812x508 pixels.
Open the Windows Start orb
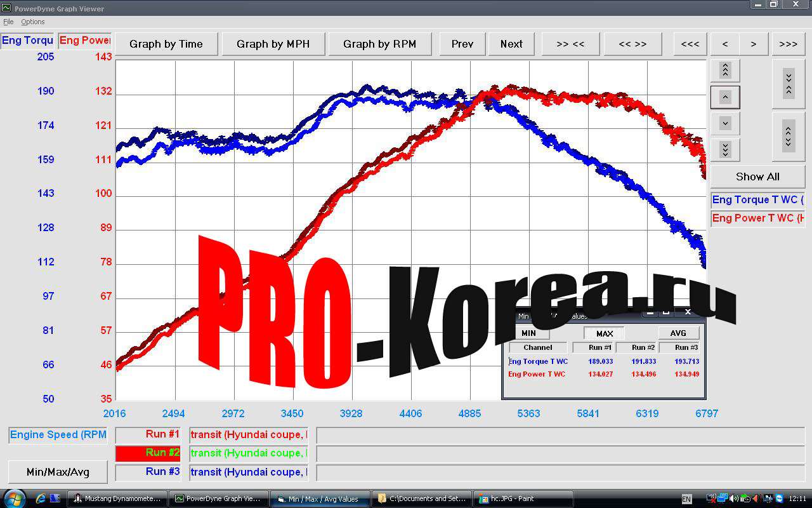14,498
